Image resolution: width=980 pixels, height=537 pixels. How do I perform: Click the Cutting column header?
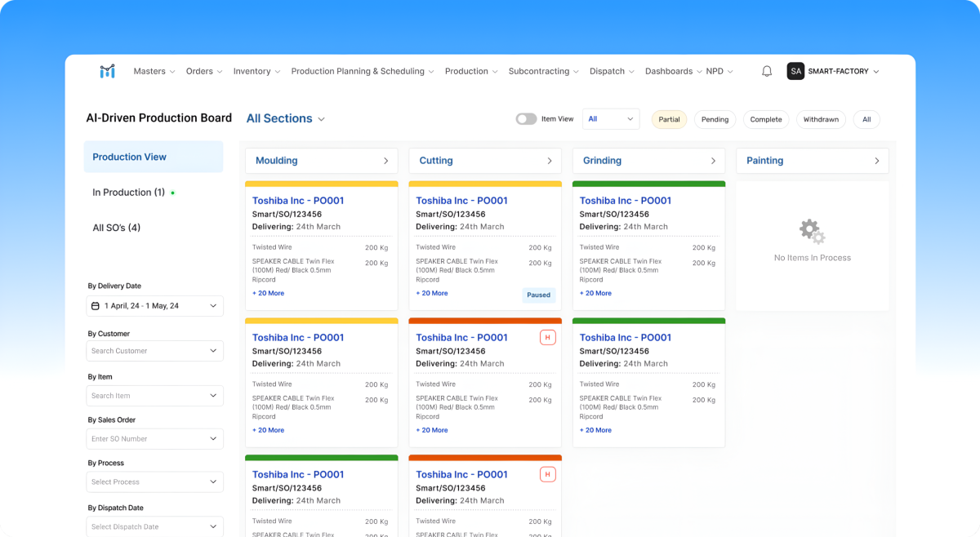tap(485, 161)
